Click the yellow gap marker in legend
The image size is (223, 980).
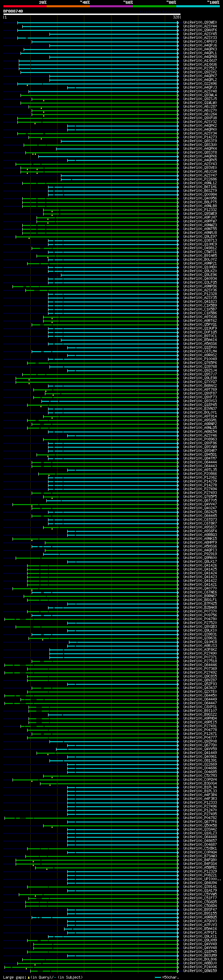click(29, 977)
